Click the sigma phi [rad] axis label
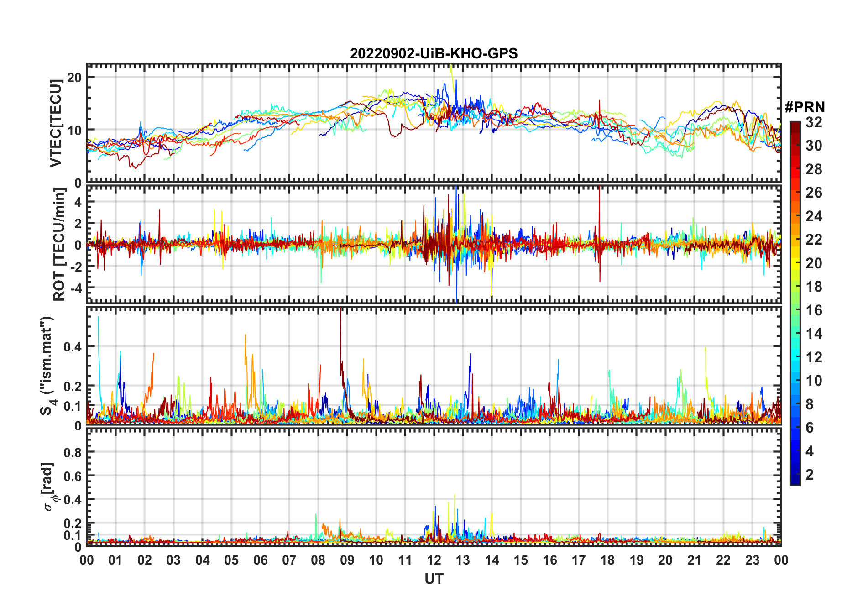 point(50,487)
